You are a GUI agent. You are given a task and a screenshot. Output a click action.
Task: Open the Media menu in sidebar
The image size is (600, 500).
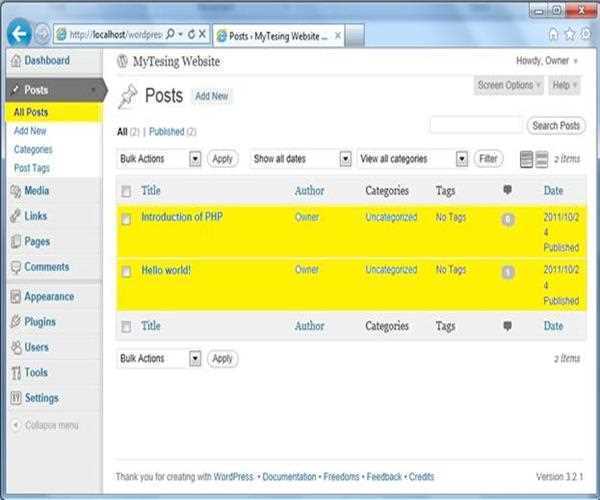click(x=36, y=191)
